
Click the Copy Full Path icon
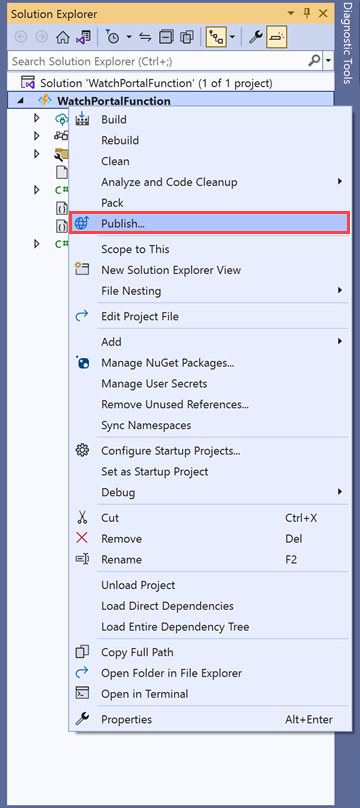(82, 652)
